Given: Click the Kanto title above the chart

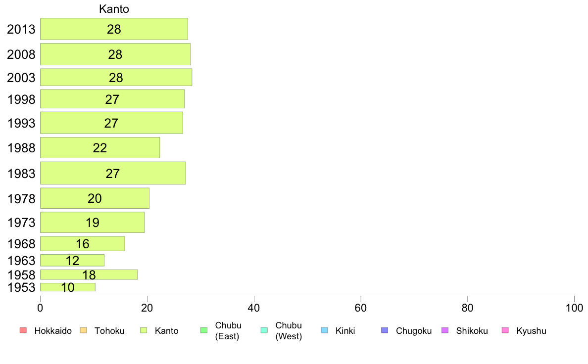Looking at the screenshot, I should pyautogui.click(x=114, y=9).
